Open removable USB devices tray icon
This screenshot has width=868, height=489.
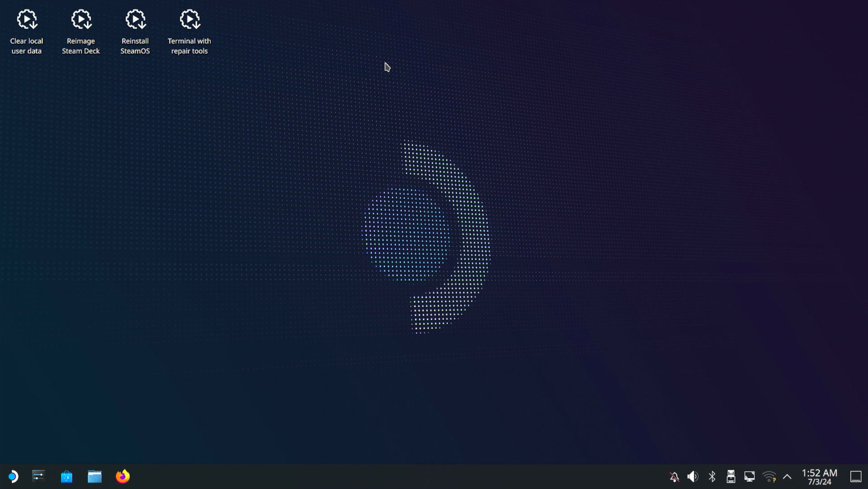pyautogui.click(x=731, y=476)
